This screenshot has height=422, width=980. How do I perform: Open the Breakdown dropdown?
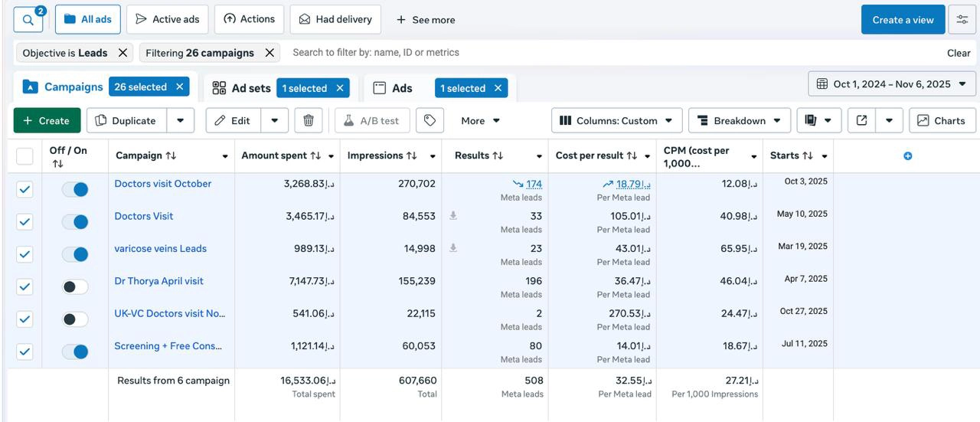click(739, 120)
